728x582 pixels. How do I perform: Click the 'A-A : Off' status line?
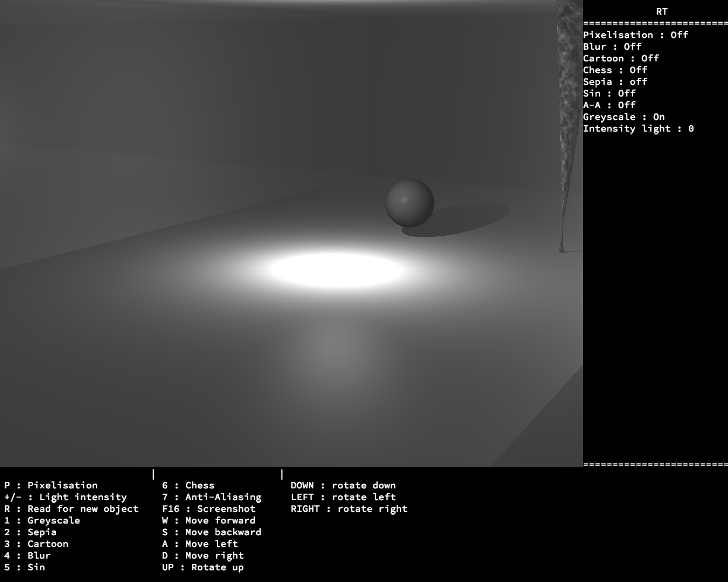tap(609, 105)
